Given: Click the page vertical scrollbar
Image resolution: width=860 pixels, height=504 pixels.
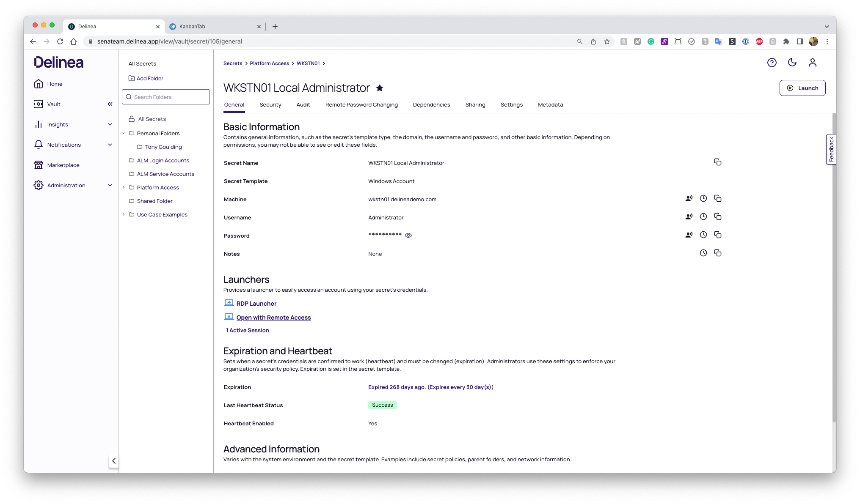Looking at the screenshot, I should tap(834, 268).
